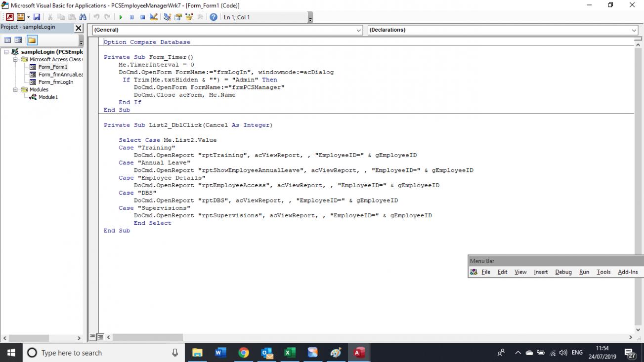The width and height of the screenshot is (644, 362).
Task: Click the View Object icon in Project panel
Action: tap(18, 40)
